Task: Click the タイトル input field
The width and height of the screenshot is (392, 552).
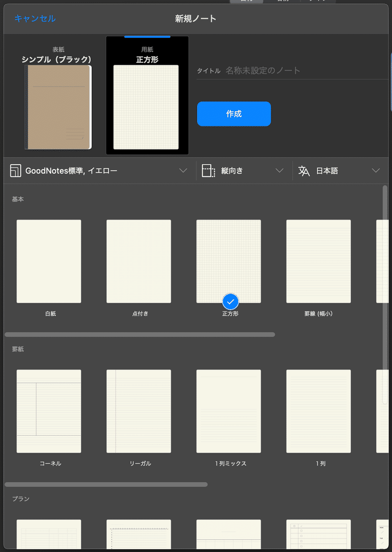Action: click(x=293, y=71)
